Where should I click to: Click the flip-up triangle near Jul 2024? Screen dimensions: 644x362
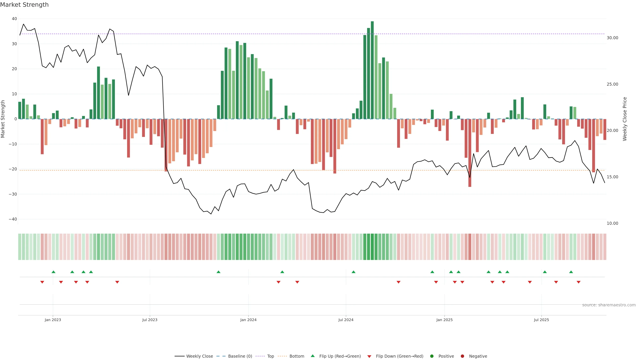[x=354, y=272]
